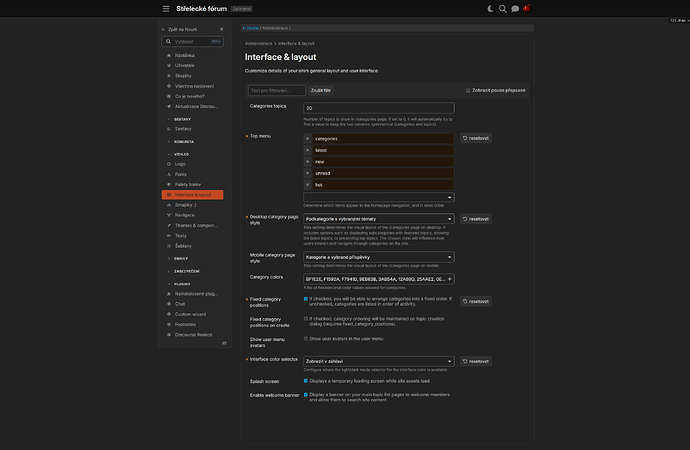Open Interface & layout sidebar item
690x450 pixels.
(x=192, y=194)
